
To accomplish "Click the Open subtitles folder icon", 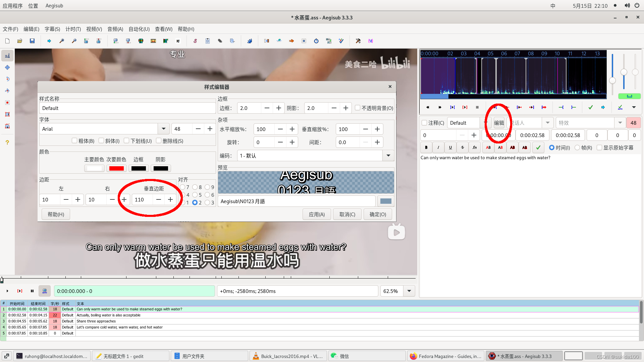I will tap(20, 41).
